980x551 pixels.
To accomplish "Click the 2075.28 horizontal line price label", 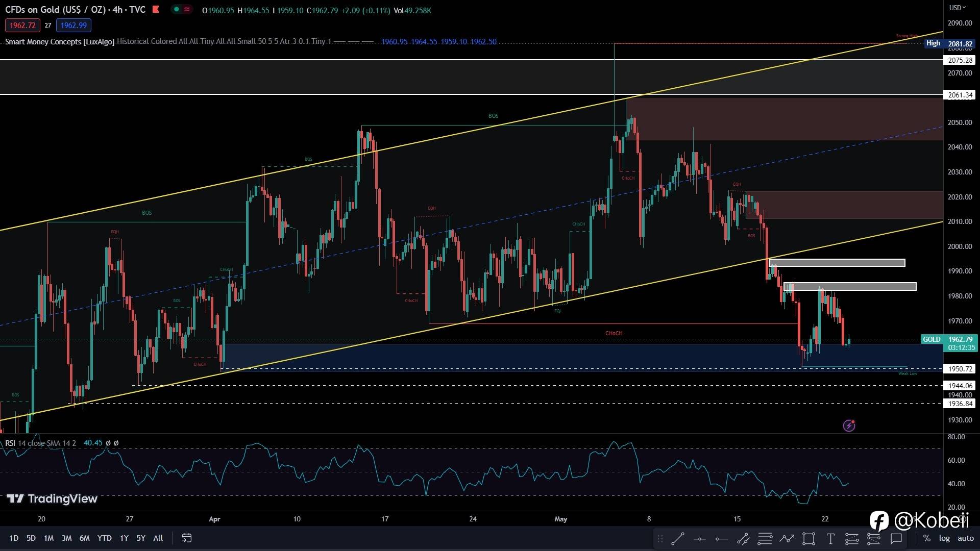I will point(960,60).
